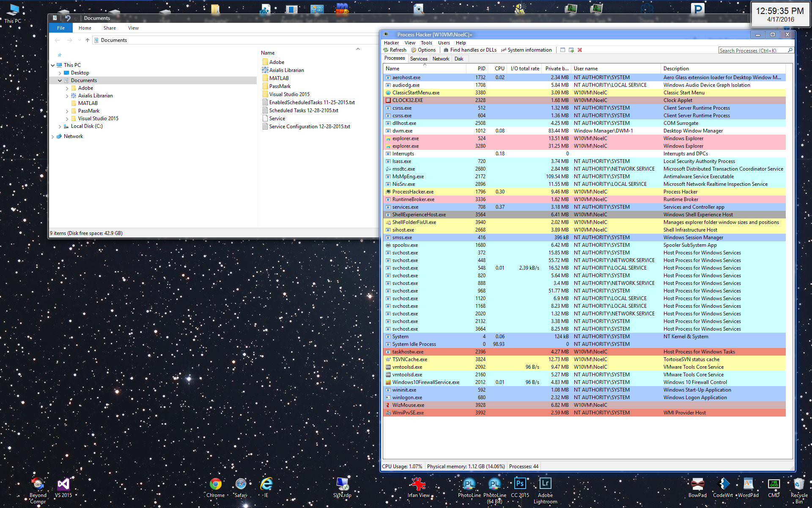This screenshot has height=508, width=812.
Task: Click the Refresh toolbar button in Process Hacker
Action: coord(395,50)
